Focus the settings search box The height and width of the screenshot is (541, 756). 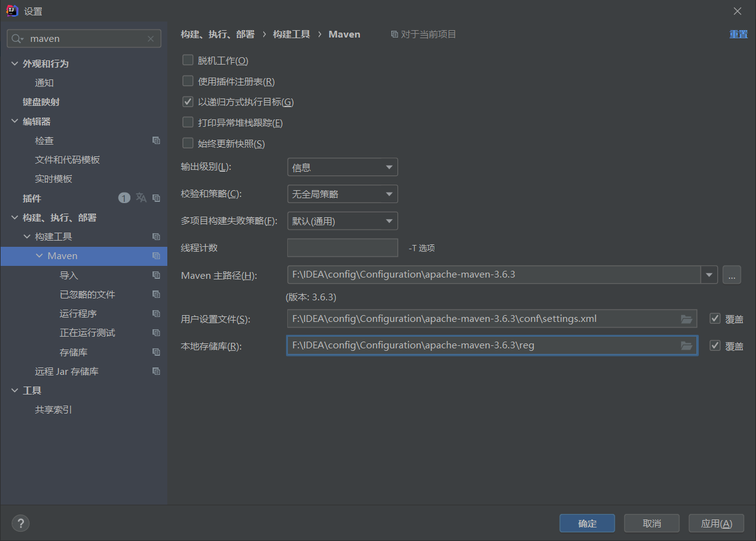point(84,38)
